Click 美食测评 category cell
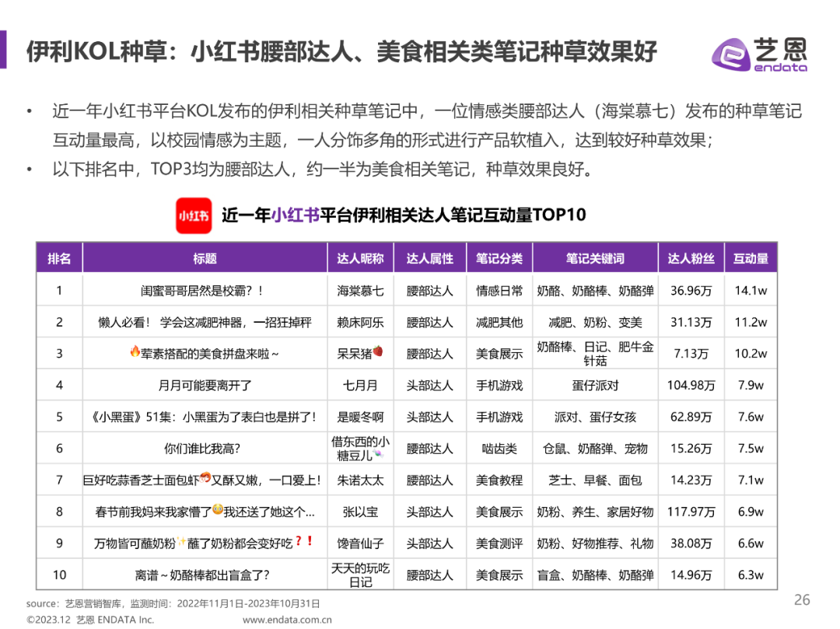The image size is (840, 629). pyautogui.click(x=499, y=543)
